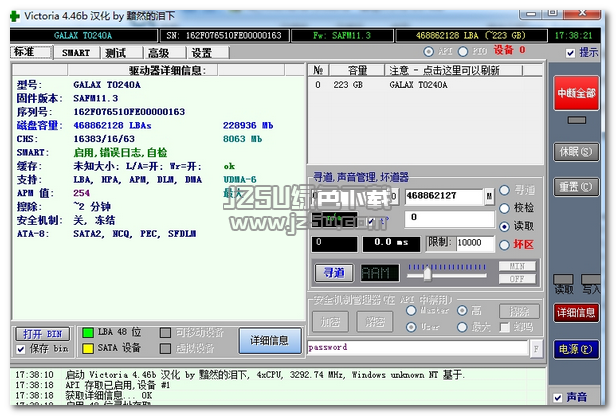Click the 228936 Mb capacity value
This screenshot has height=416, width=616.
click(248, 126)
